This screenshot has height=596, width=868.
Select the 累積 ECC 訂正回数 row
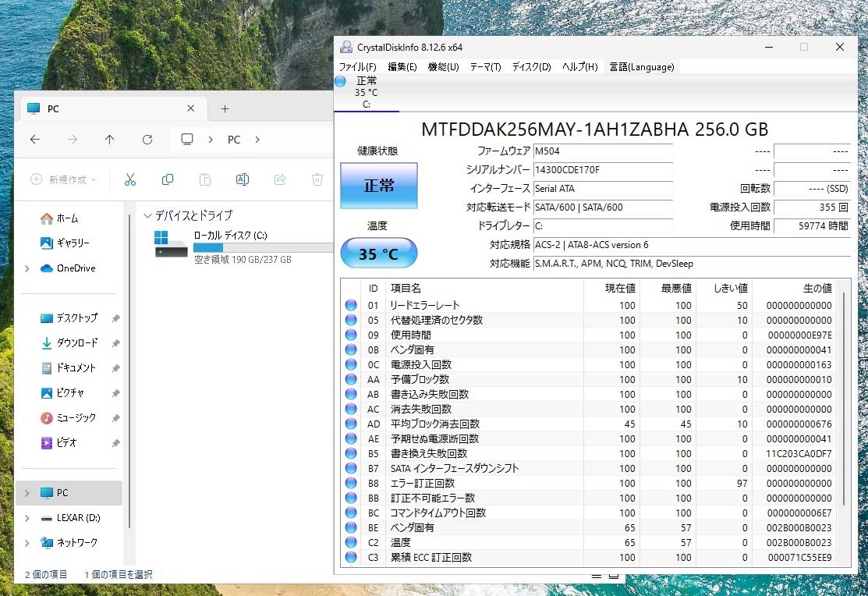coord(590,557)
